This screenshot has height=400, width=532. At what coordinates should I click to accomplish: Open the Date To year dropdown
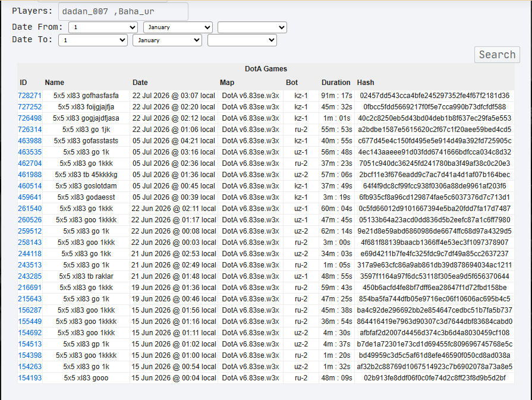pos(243,40)
